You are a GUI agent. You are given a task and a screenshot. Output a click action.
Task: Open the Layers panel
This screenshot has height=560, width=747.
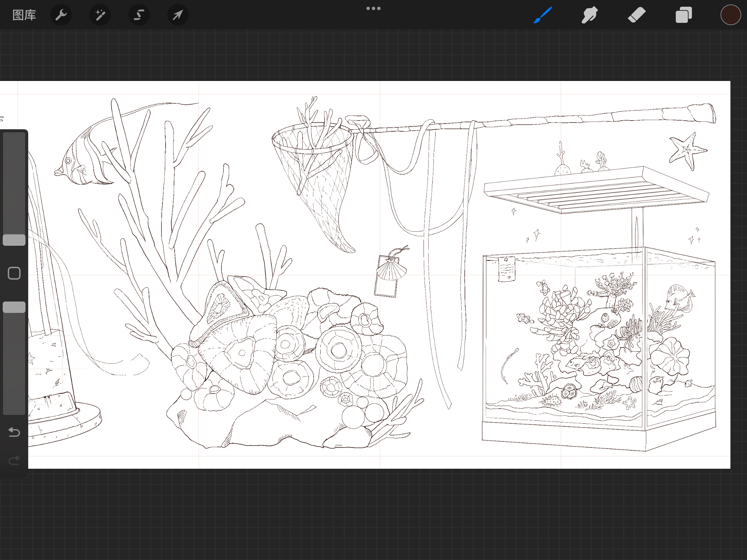684,15
